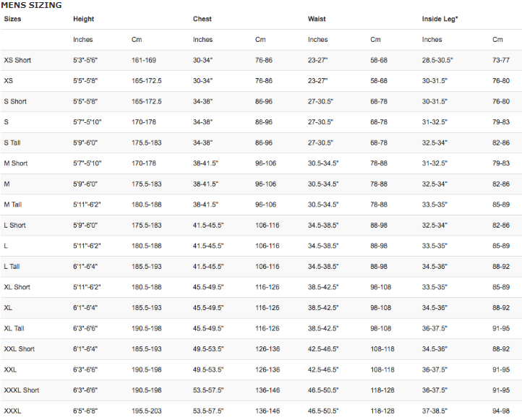Select the Sizes column header
The width and height of the screenshot is (522, 420).
tap(12, 19)
